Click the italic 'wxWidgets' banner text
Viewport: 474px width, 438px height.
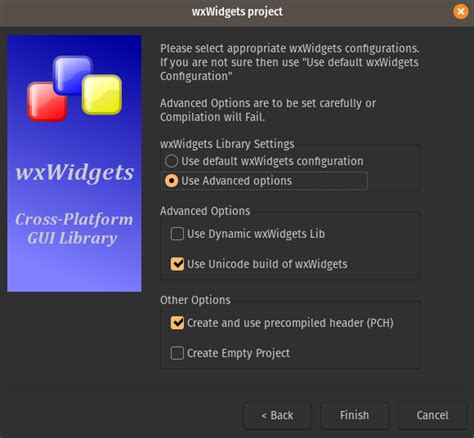coord(75,173)
